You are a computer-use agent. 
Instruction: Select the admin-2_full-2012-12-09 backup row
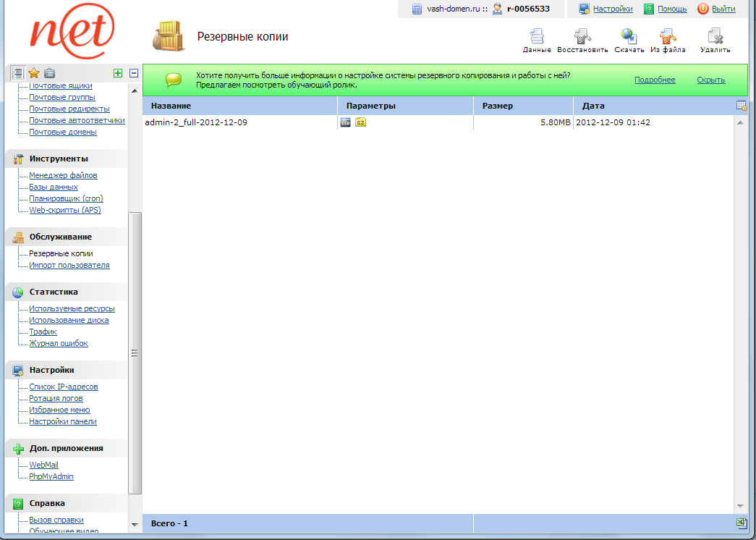[196, 123]
